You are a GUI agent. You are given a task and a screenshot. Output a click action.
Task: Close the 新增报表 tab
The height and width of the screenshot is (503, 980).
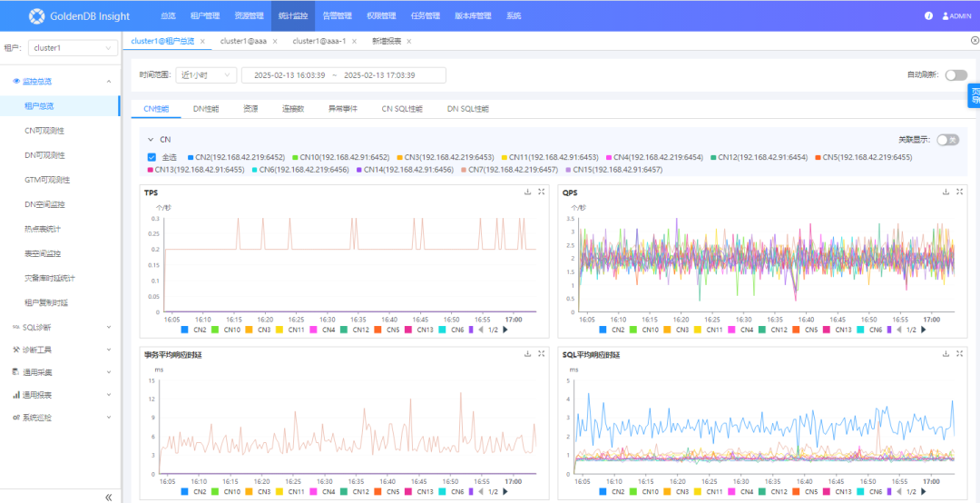coord(408,41)
